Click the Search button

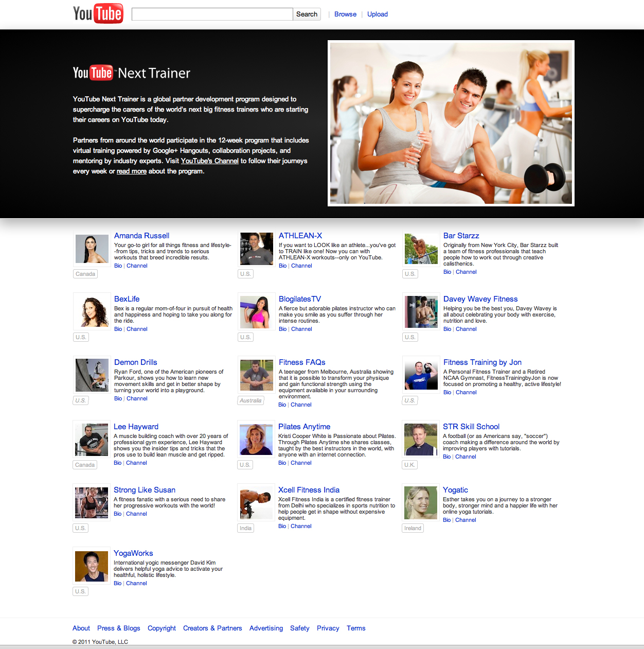pos(307,14)
